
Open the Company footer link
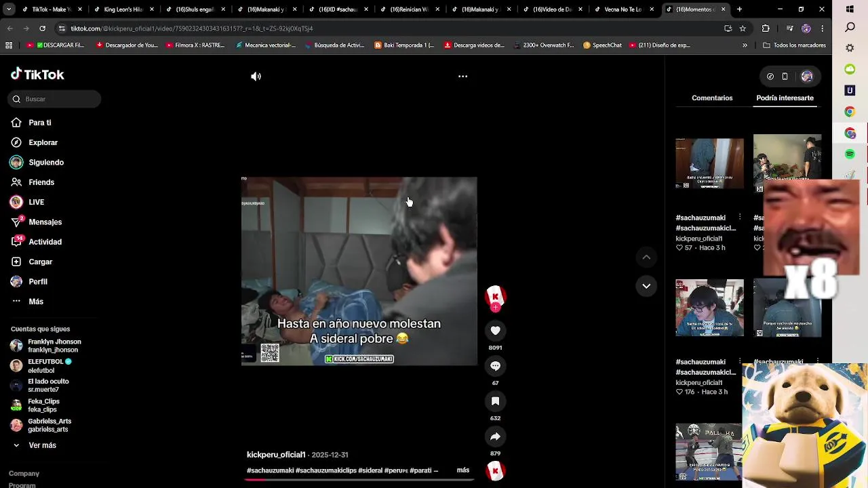tap(24, 474)
